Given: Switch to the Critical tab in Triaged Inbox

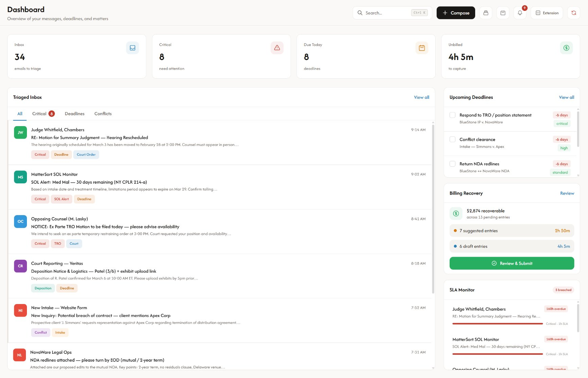Looking at the screenshot, I should (x=39, y=114).
